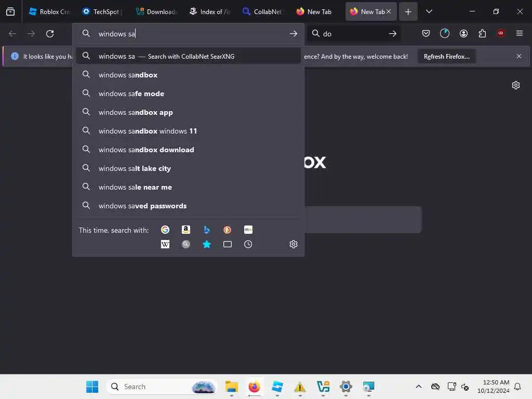Viewport: 532px width, 399px height.
Task: Select 'windows sa' Search with CollabNet SearXNG
Action: [188, 56]
